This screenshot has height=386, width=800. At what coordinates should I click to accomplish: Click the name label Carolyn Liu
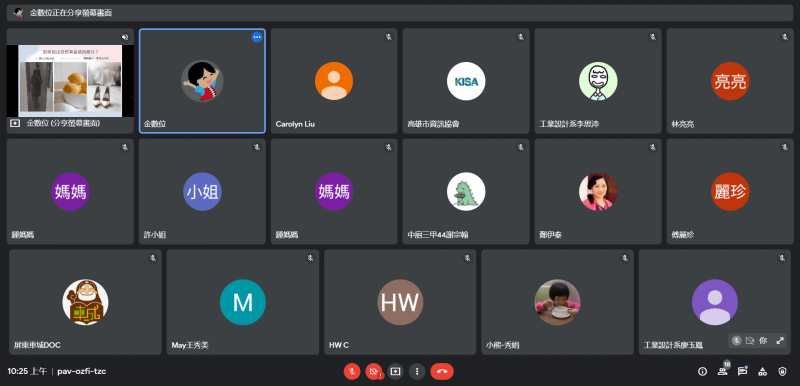pos(295,124)
